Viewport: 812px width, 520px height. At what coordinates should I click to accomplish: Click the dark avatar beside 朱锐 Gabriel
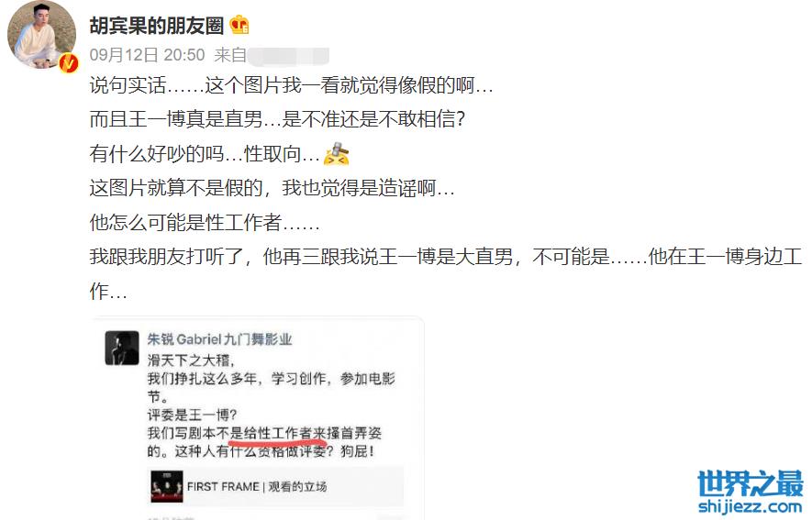[122, 348]
